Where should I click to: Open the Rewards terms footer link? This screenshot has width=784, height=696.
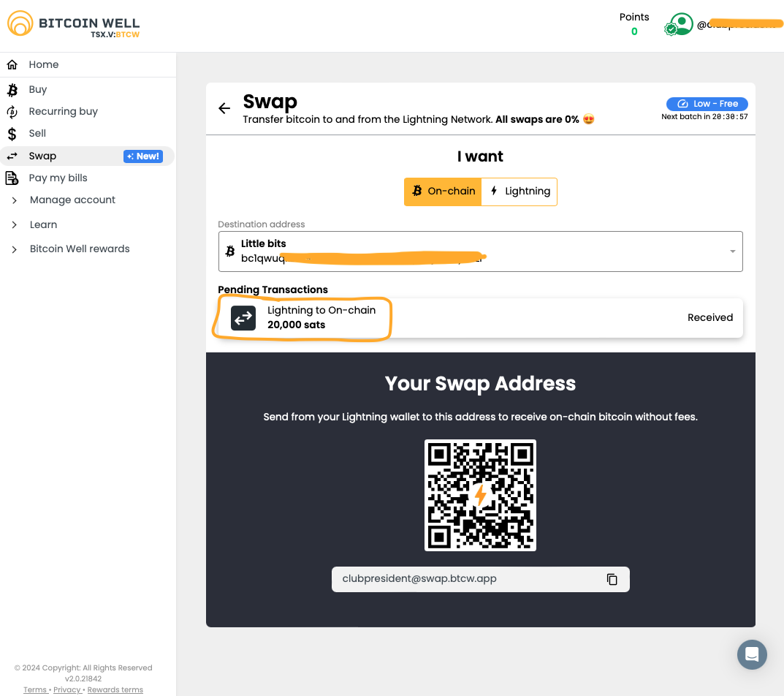(x=115, y=689)
